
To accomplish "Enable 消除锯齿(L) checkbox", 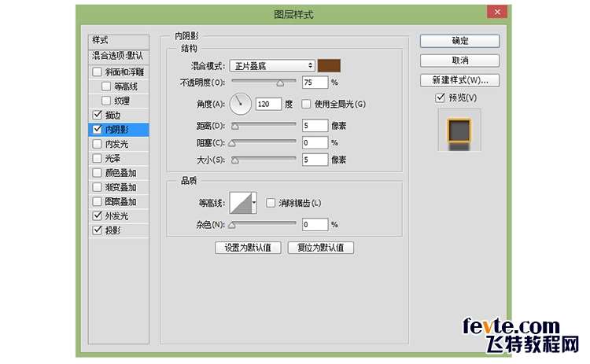I will coord(270,203).
